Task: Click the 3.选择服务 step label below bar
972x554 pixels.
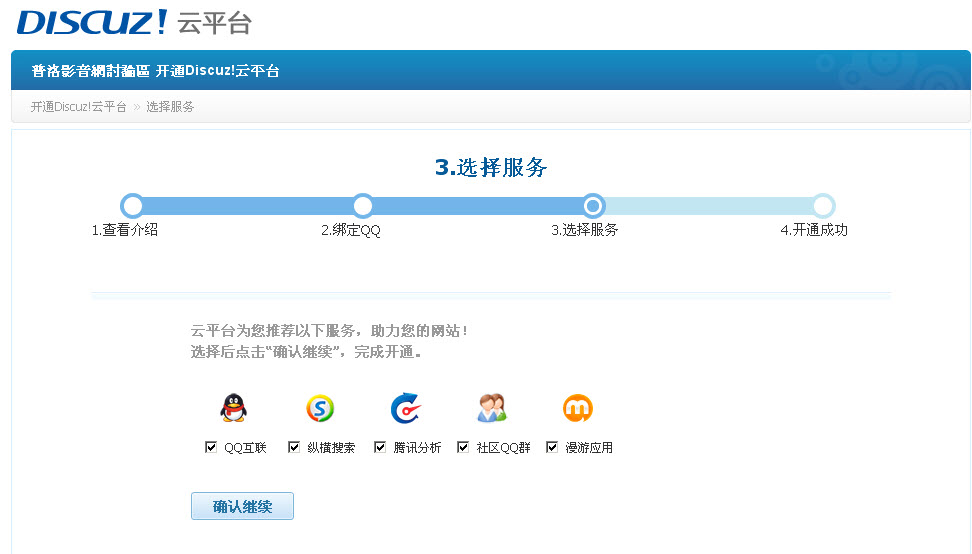Action: coord(585,230)
